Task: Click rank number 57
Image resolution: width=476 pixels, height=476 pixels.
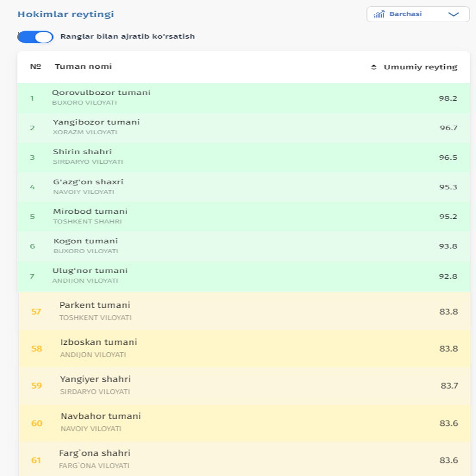Action: coord(36,312)
